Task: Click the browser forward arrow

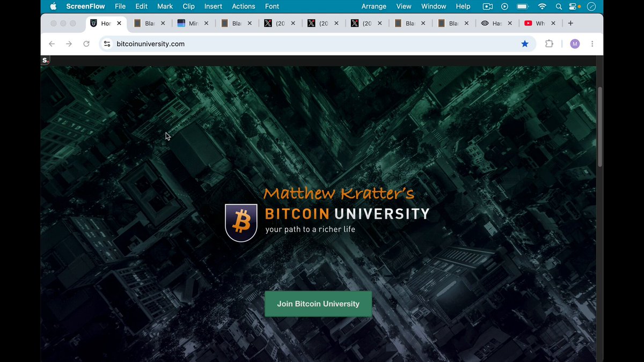Action: click(69, 44)
